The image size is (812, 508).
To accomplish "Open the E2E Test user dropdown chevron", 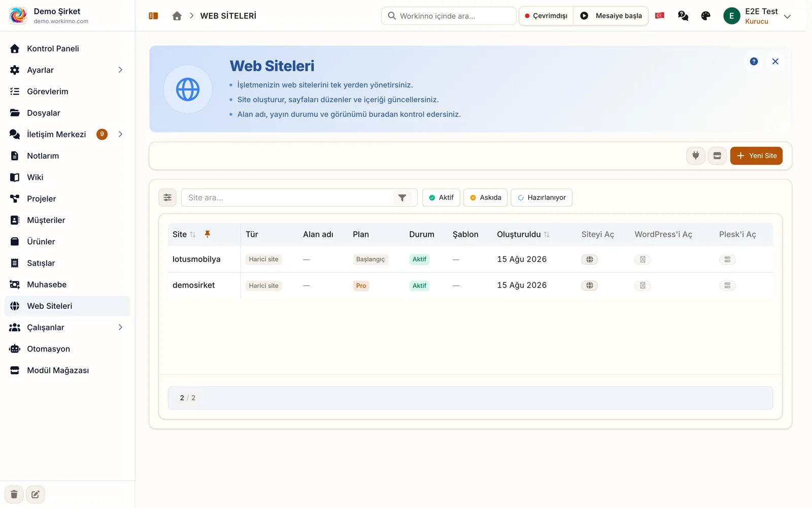I will [x=787, y=17].
